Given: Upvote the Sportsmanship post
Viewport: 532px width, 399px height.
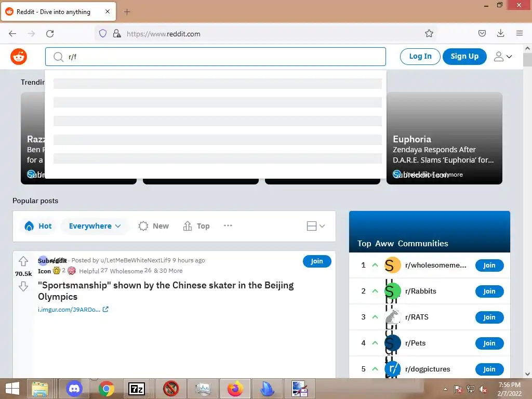Looking at the screenshot, I should tap(23, 261).
